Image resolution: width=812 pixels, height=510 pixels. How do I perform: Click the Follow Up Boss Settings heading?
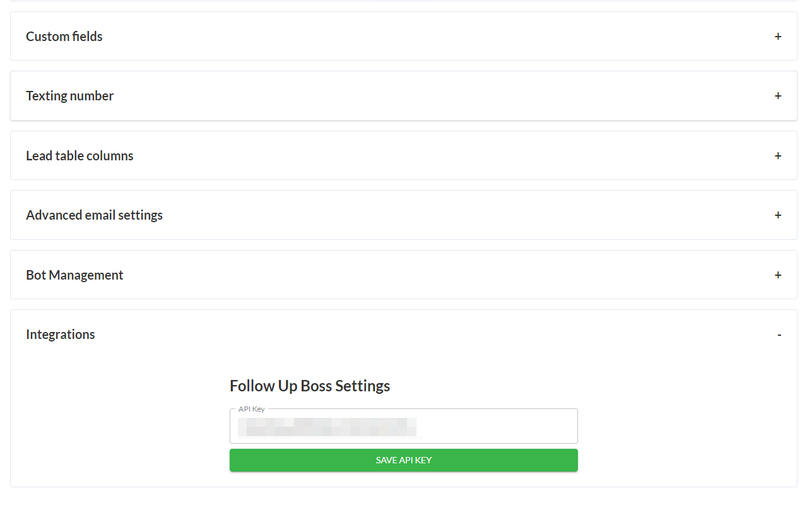point(310,386)
